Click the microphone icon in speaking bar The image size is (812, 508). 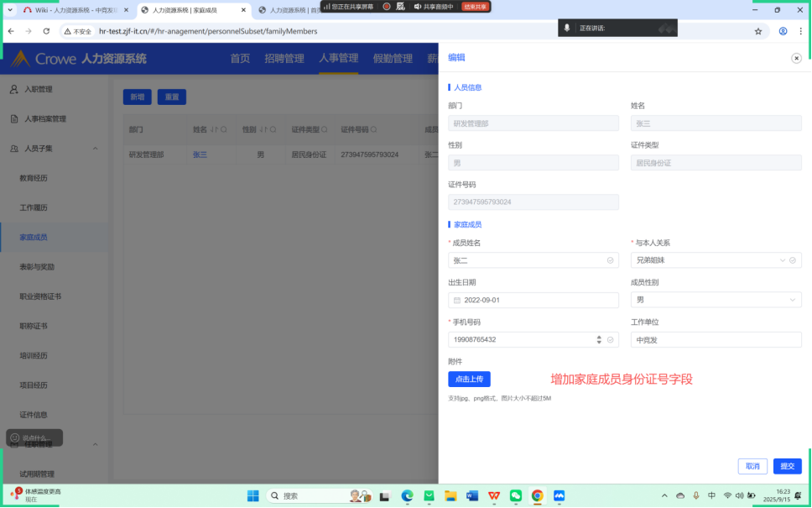568,28
